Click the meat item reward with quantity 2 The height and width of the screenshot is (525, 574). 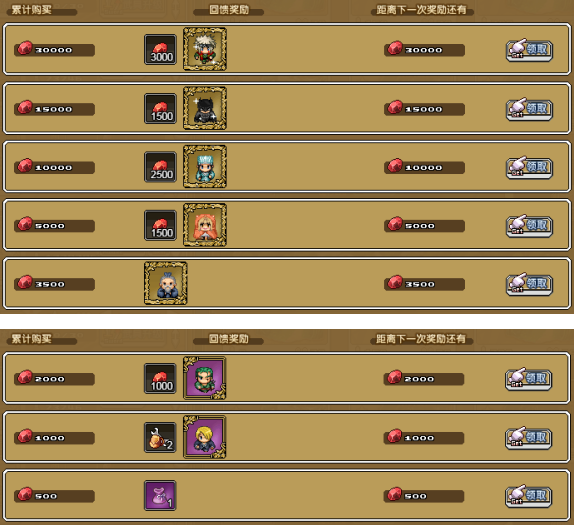click(160, 438)
